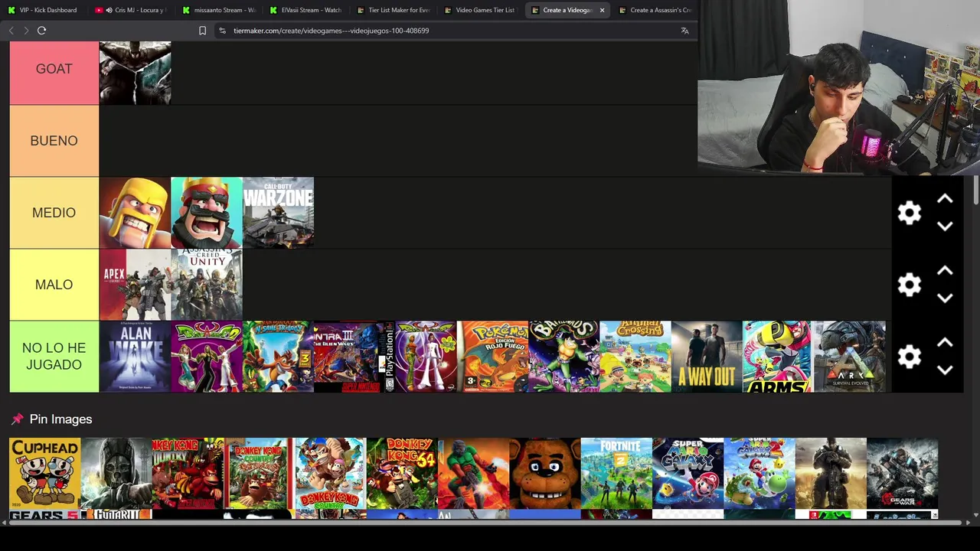
Task: Select Battletoads cover
Action: pyautogui.click(x=564, y=357)
